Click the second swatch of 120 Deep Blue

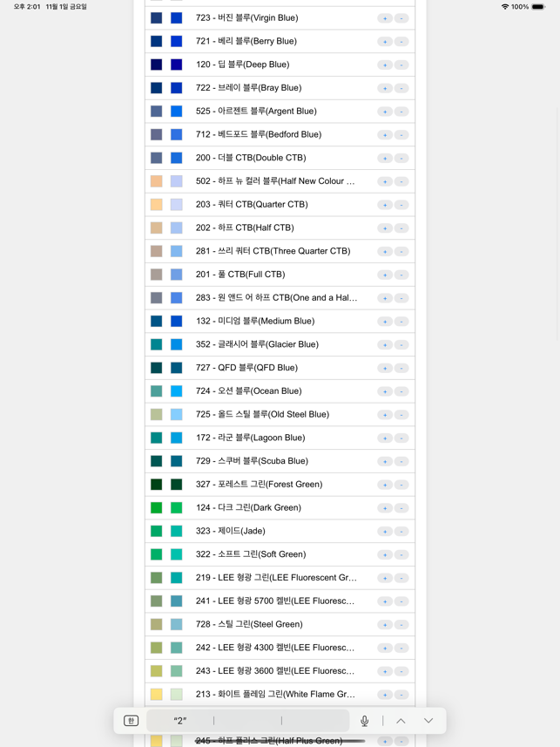pyautogui.click(x=176, y=65)
